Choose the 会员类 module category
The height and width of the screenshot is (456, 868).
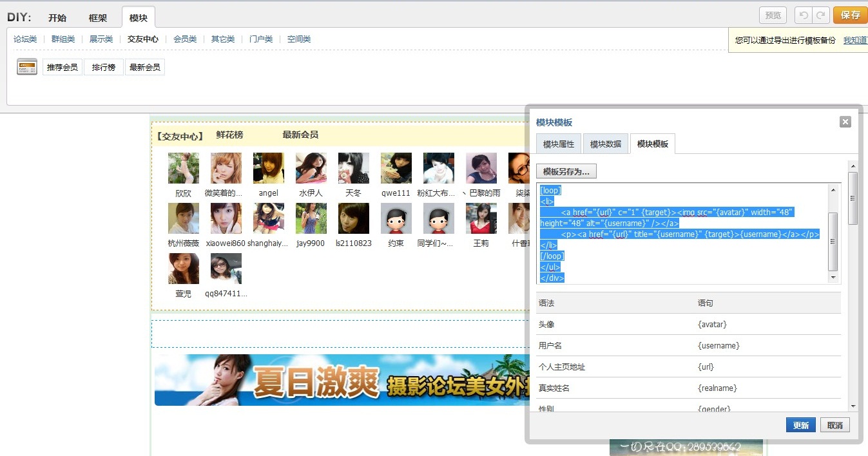pyautogui.click(x=185, y=39)
